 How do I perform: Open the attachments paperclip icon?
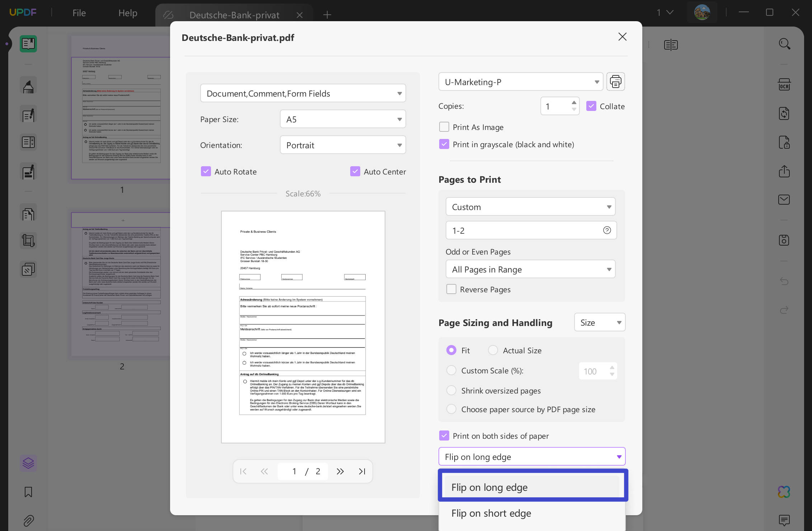pos(28,520)
